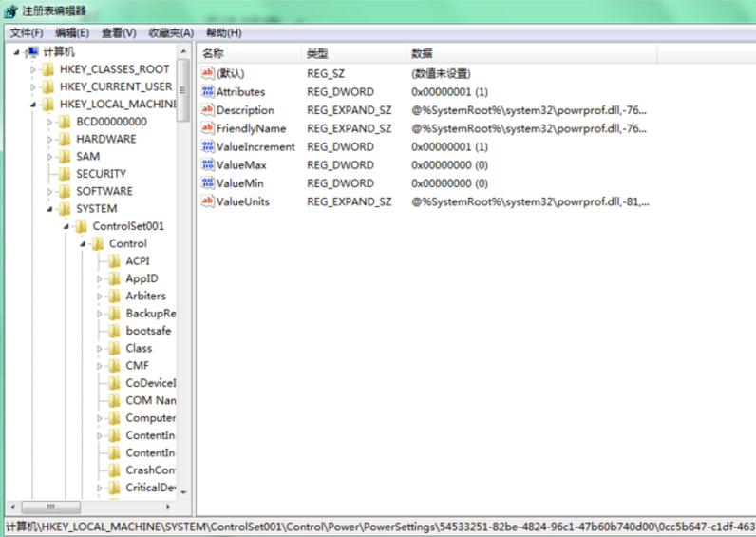Open the 收藏夹(A) menu
The height and width of the screenshot is (537, 756).
171,33
